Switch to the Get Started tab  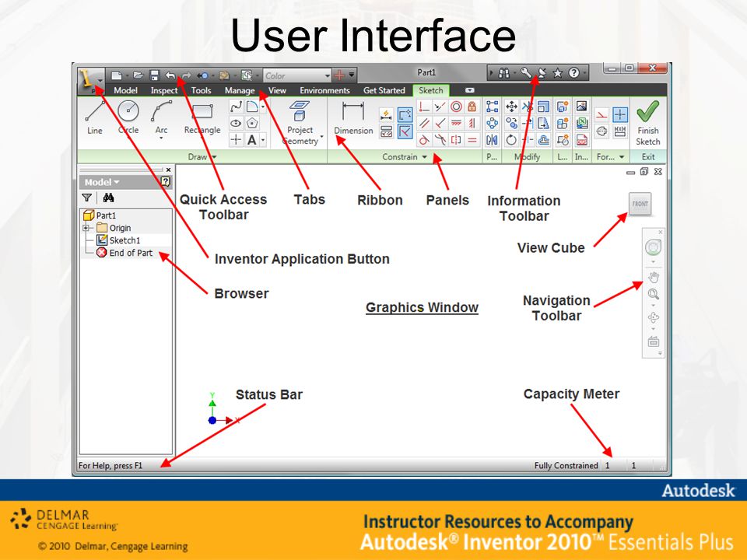(x=384, y=90)
